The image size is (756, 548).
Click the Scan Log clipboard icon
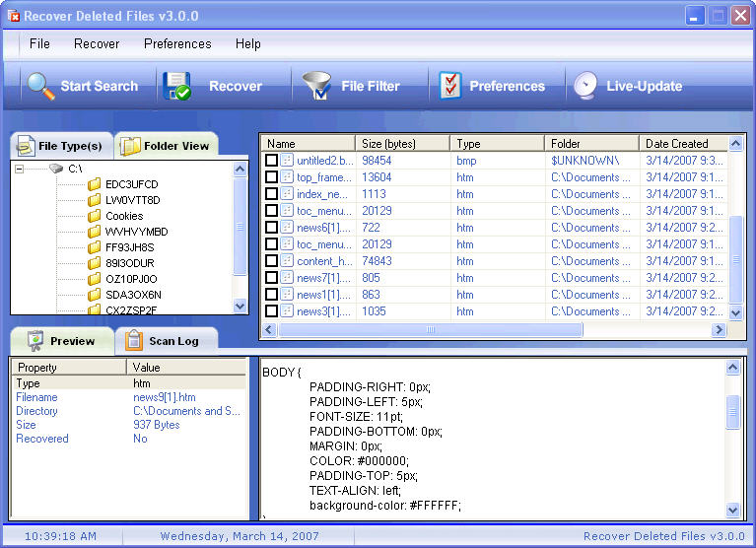click(134, 341)
